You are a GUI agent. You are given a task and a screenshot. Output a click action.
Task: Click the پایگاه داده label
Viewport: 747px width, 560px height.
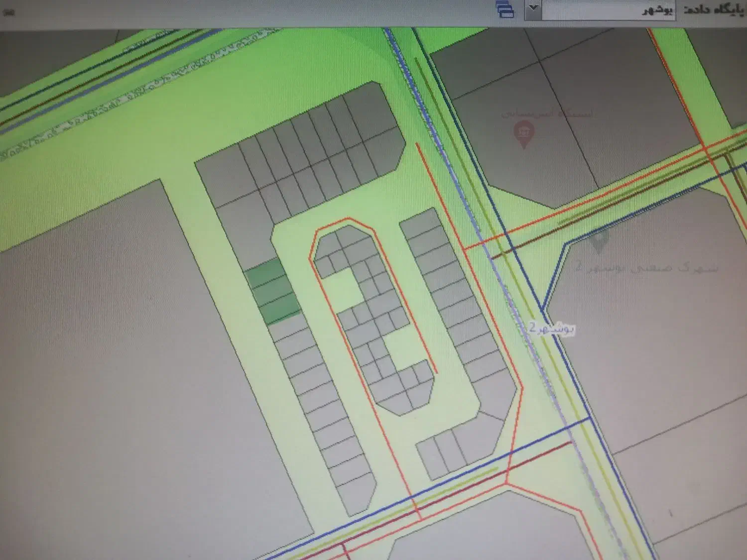coord(715,9)
